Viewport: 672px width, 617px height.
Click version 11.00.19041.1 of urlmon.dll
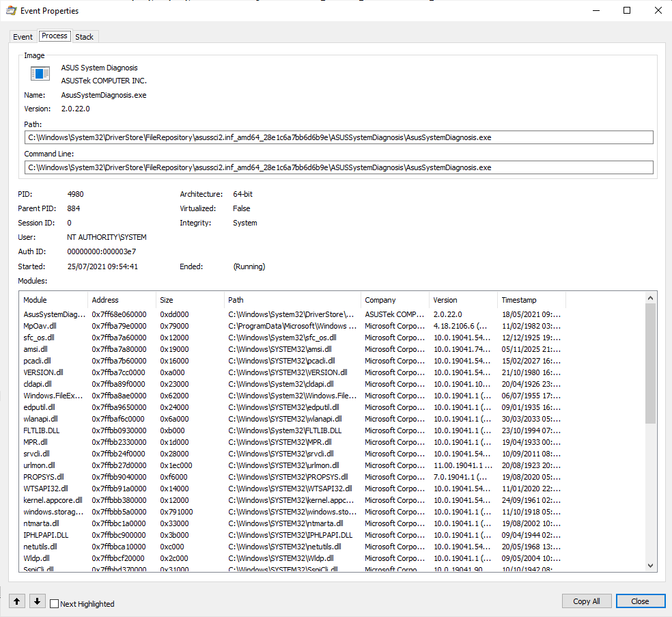point(463,465)
